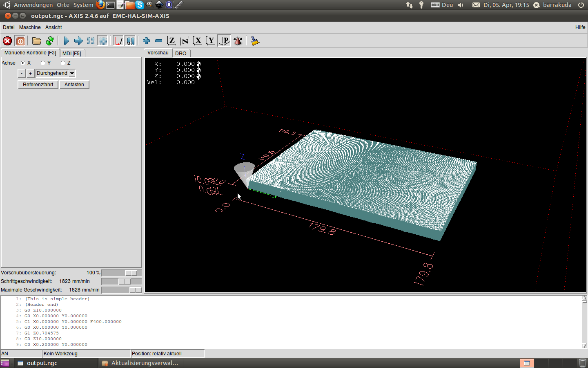Select X axis radio button
588x368 pixels.
point(23,63)
